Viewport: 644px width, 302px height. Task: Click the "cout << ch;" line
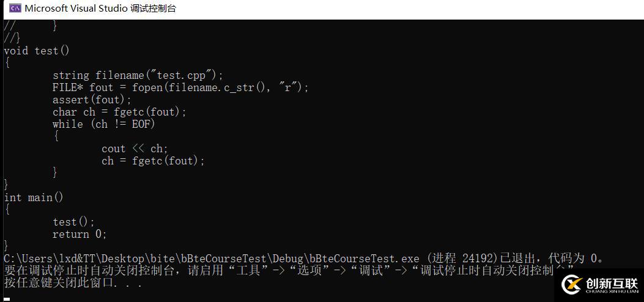pos(135,149)
